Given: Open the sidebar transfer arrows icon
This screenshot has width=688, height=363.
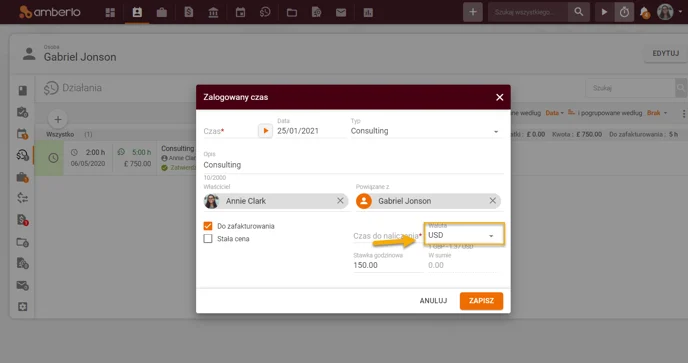Looking at the screenshot, I should click(22, 198).
